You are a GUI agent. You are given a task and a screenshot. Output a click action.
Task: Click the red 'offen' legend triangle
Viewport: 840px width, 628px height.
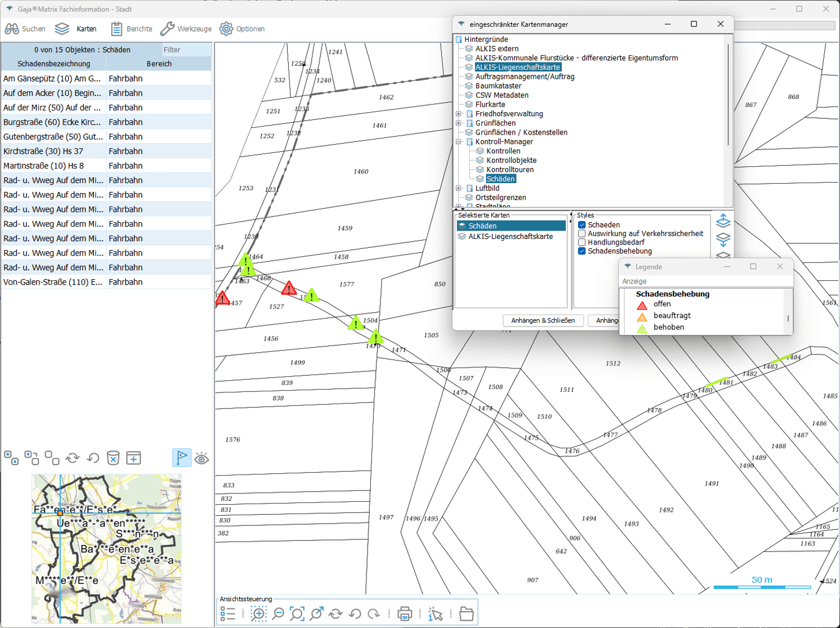point(642,305)
